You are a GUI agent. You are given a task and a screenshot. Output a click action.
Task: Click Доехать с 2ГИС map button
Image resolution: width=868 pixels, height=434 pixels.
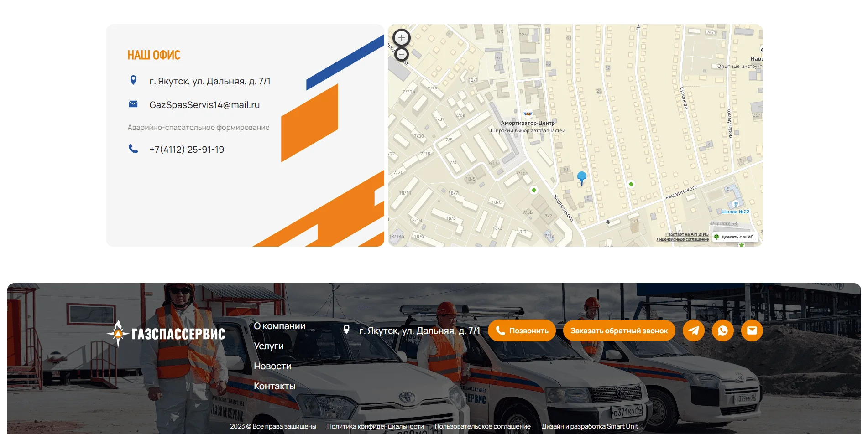coord(735,237)
